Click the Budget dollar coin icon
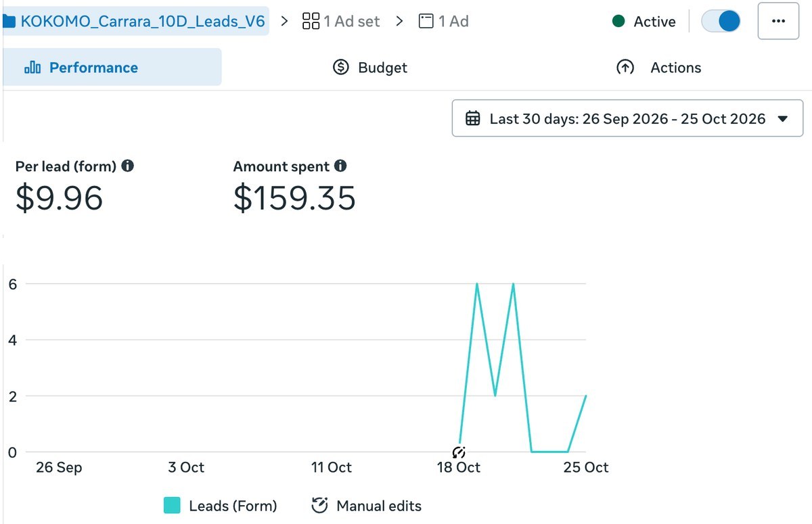 pyautogui.click(x=341, y=68)
